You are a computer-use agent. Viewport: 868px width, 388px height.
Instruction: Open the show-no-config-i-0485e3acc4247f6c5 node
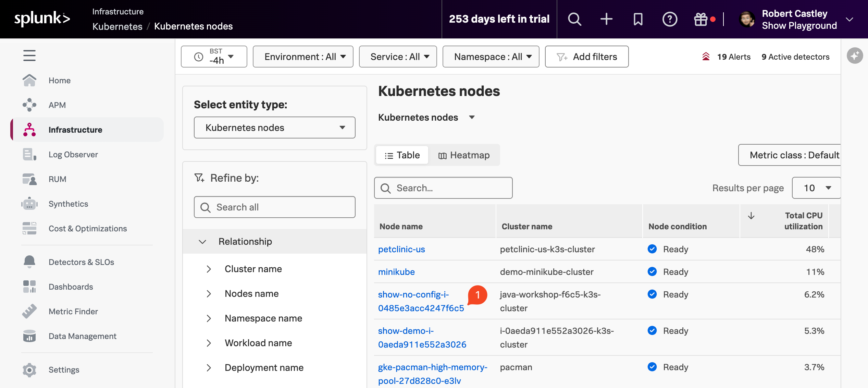tap(421, 301)
